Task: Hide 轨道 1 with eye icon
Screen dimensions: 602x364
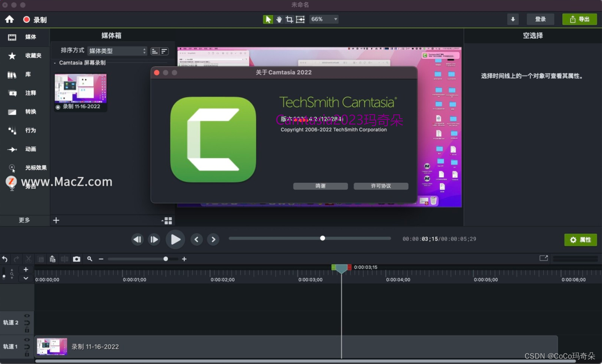Action: (x=27, y=340)
